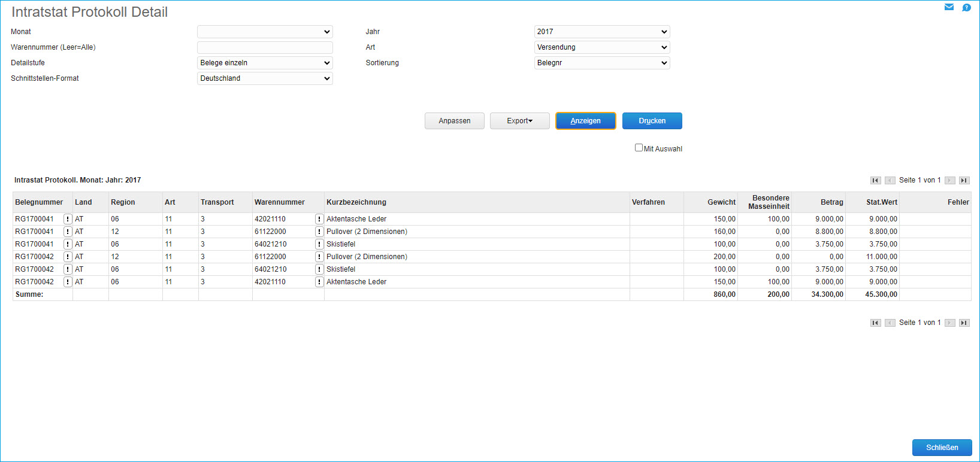Click exclamation icon beside Warennummer 64021210 for RG1700042
The width and height of the screenshot is (980, 462).
point(319,269)
